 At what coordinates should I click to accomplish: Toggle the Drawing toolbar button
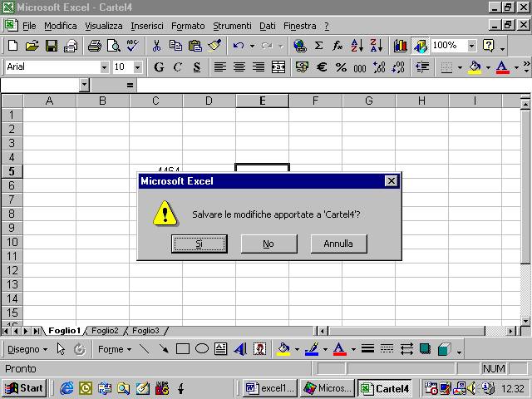tap(420, 46)
